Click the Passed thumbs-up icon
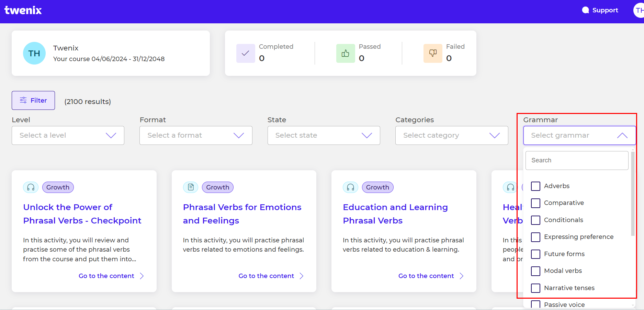 346,53
